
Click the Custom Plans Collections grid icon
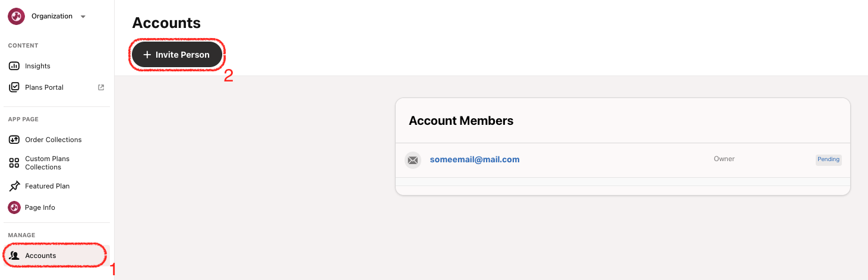pyautogui.click(x=14, y=163)
